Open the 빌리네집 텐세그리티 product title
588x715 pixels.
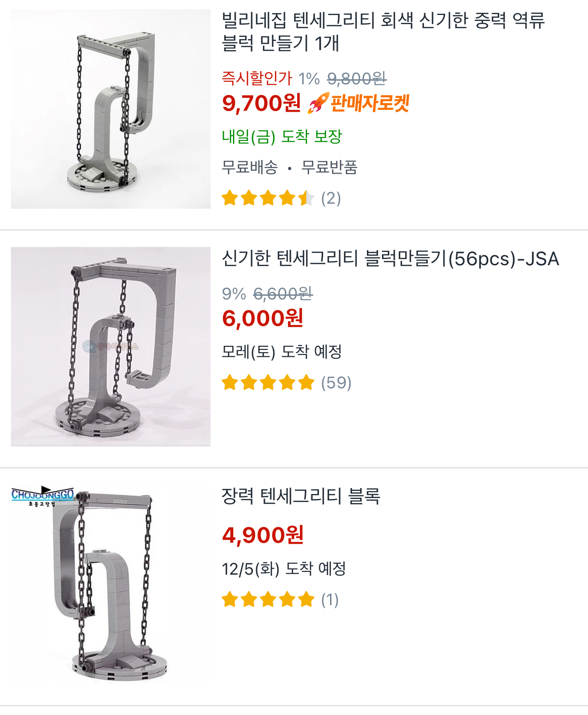(383, 31)
